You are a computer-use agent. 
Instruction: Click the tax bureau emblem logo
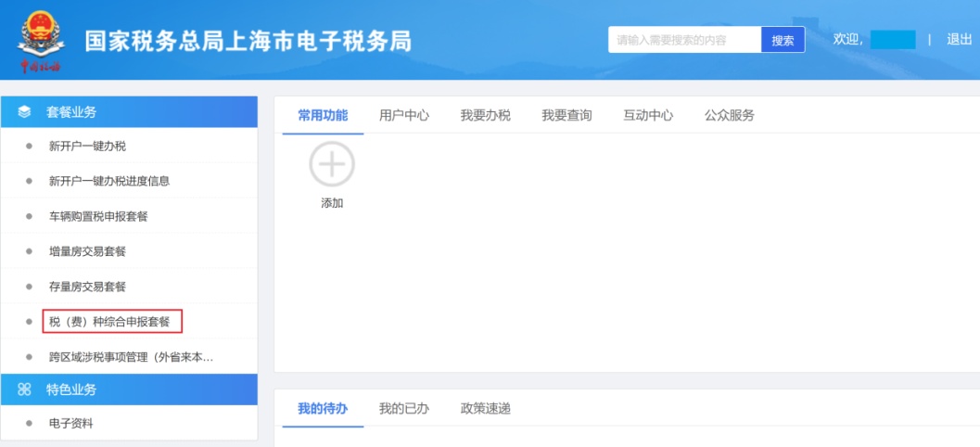point(38,41)
